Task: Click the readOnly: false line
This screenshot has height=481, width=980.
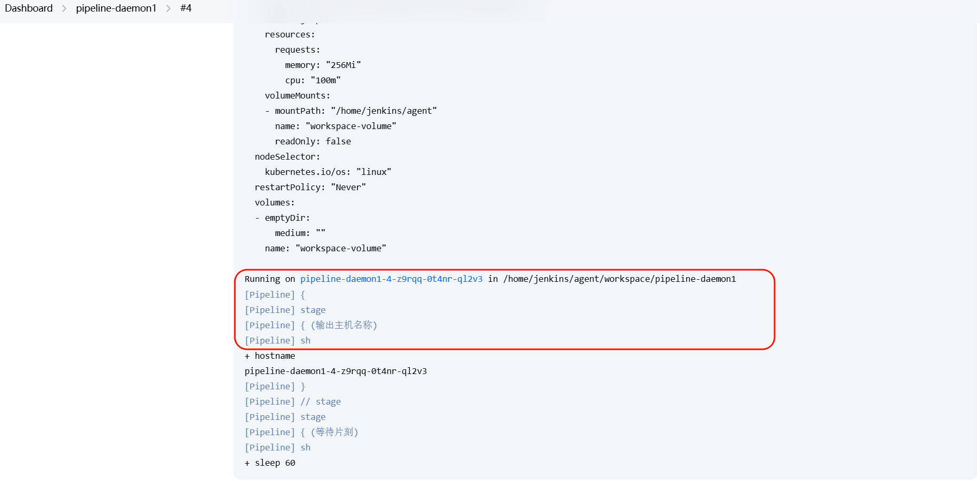Action: point(312,142)
